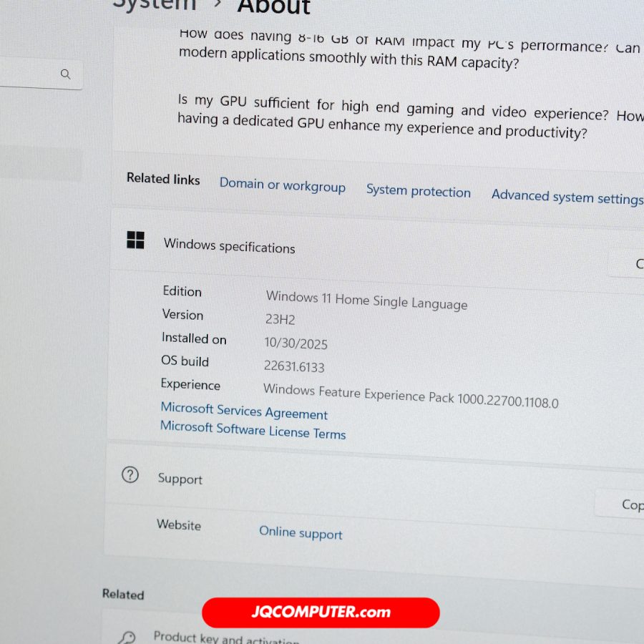Image resolution: width=644 pixels, height=644 pixels.
Task: Go back to System in the breadcrumb
Action: tap(154, 4)
